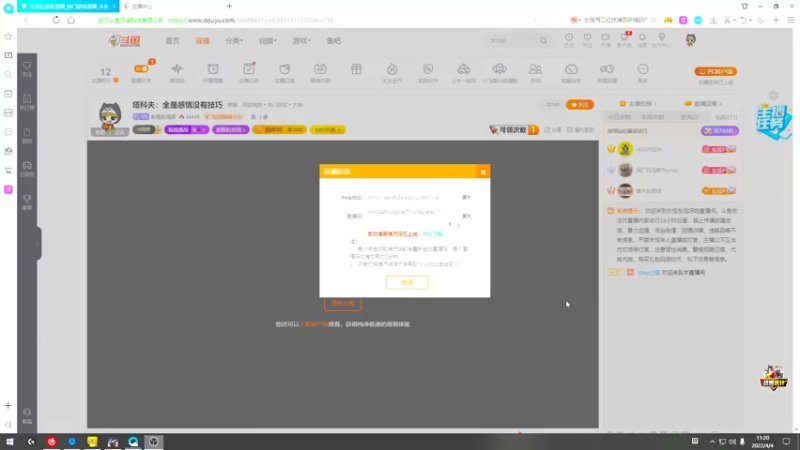800x450 pixels.
Task: Click the orange 关注 follow button
Action: (x=580, y=105)
